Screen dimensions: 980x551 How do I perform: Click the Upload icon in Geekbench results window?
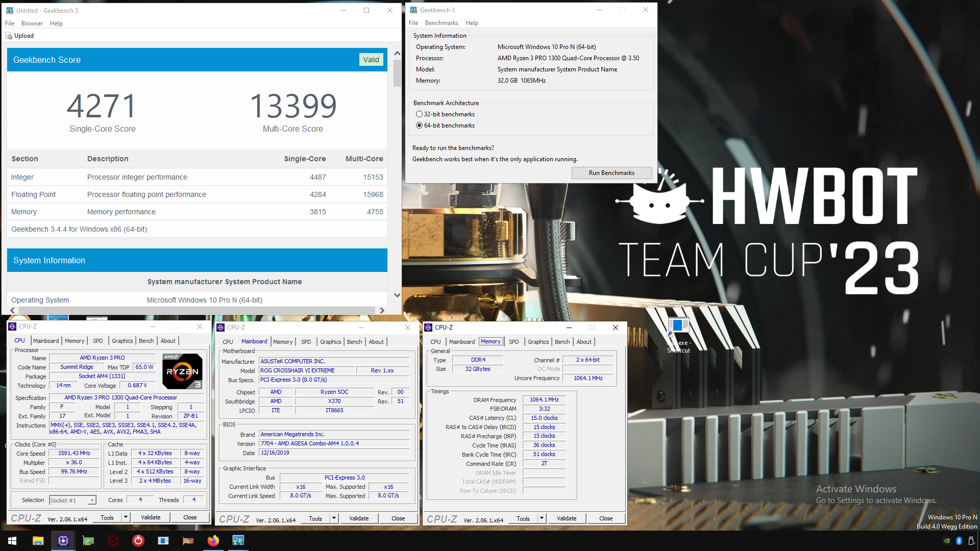9,36
